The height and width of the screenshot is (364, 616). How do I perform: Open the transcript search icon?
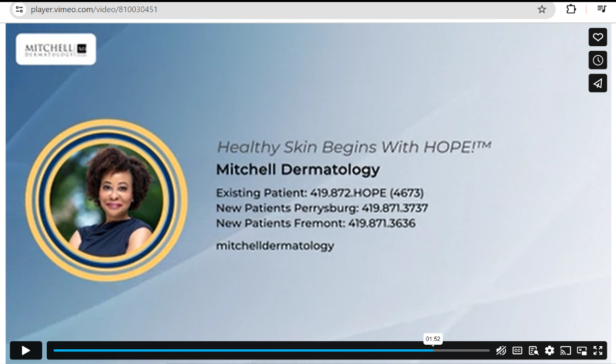[x=533, y=350]
